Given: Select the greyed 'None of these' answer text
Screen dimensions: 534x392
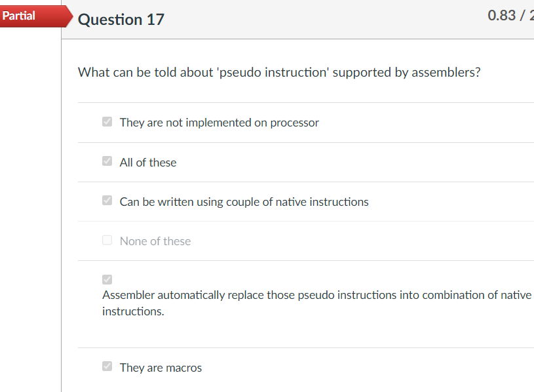Looking at the screenshot, I should pos(155,241).
